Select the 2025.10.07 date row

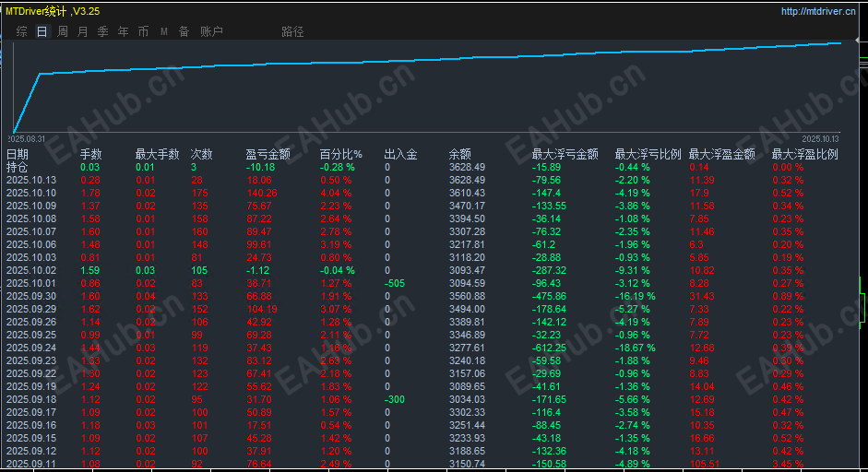tap(429, 231)
